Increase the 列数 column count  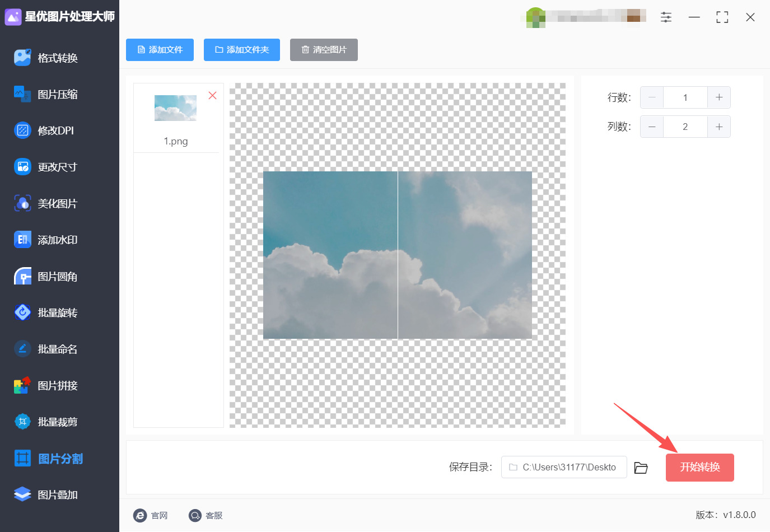[x=719, y=127]
